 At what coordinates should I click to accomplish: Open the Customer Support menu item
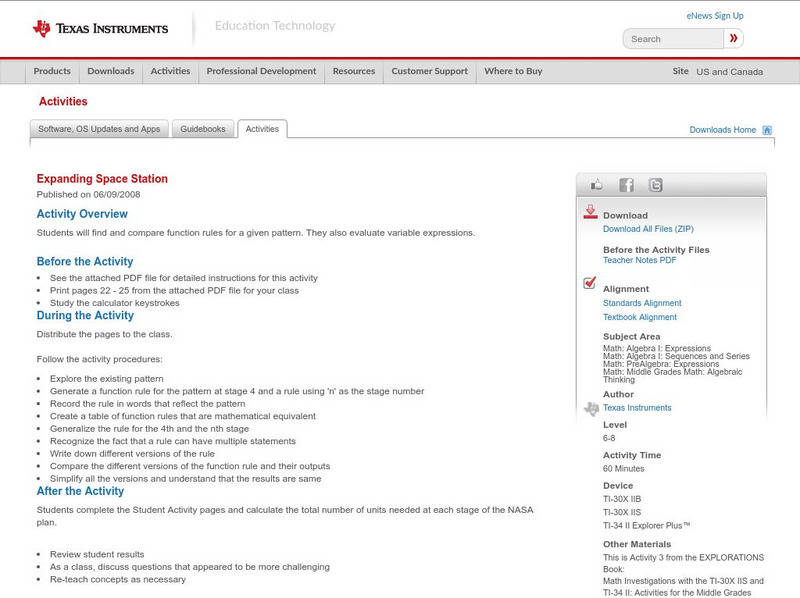[x=429, y=71]
